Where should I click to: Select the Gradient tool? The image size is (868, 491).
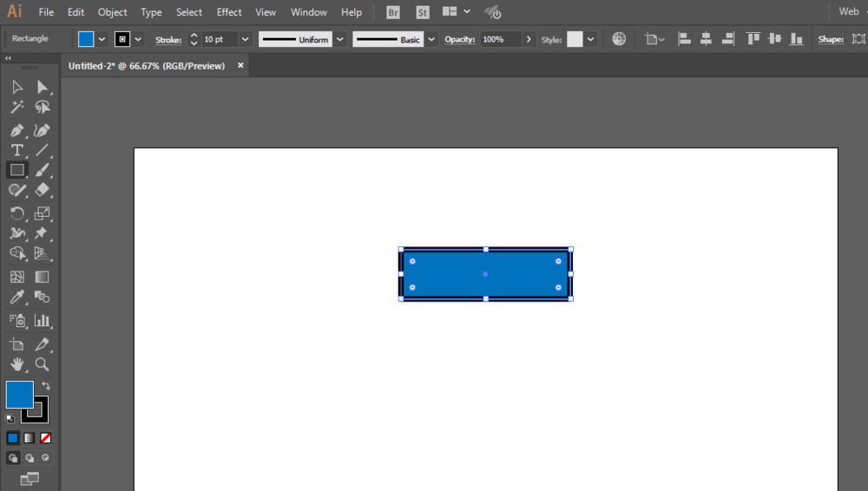42,277
